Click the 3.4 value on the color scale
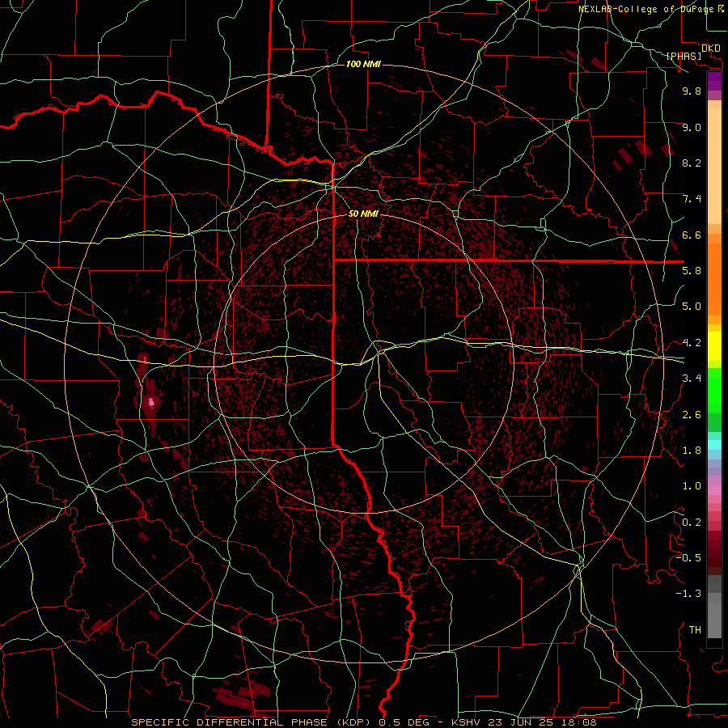This screenshot has height=728, width=728. [692, 379]
